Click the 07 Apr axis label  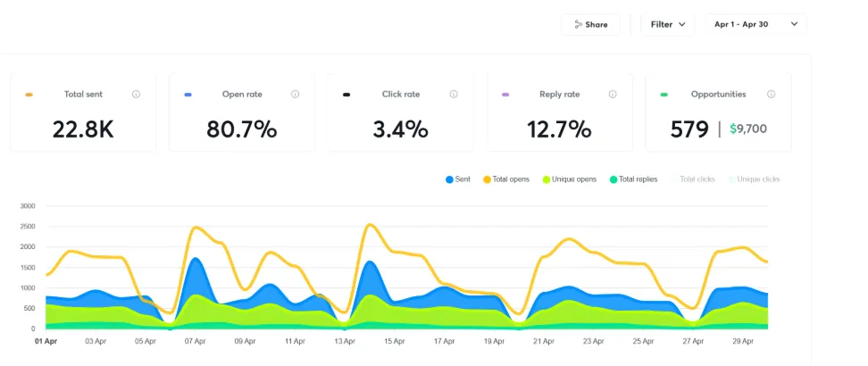(x=195, y=342)
